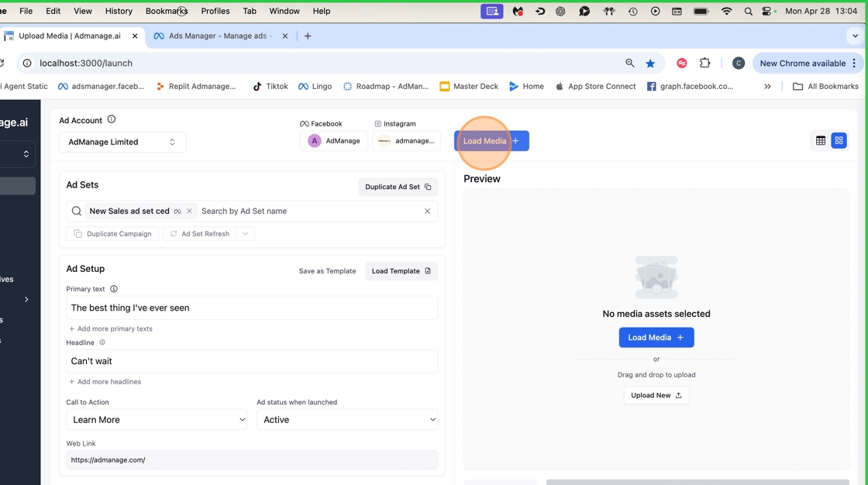Open the View menu
Image resolution: width=868 pixels, height=485 pixels.
[82, 11]
